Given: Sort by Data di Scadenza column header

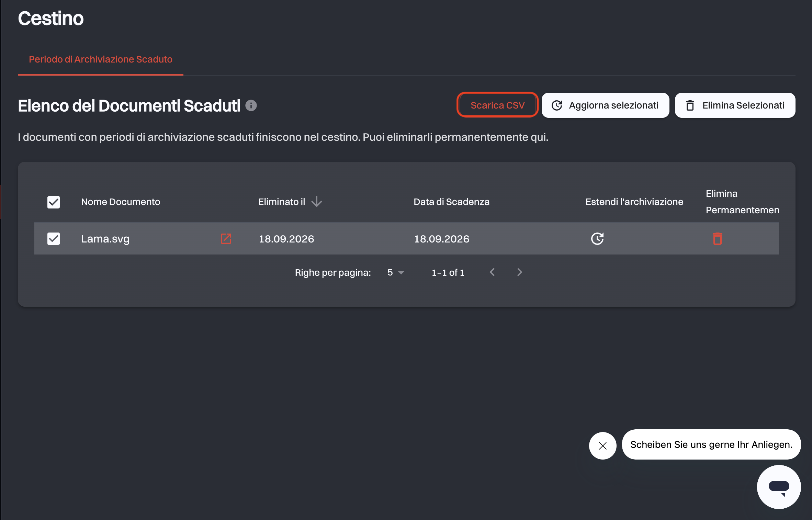Looking at the screenshot, I should click(451, 202).
